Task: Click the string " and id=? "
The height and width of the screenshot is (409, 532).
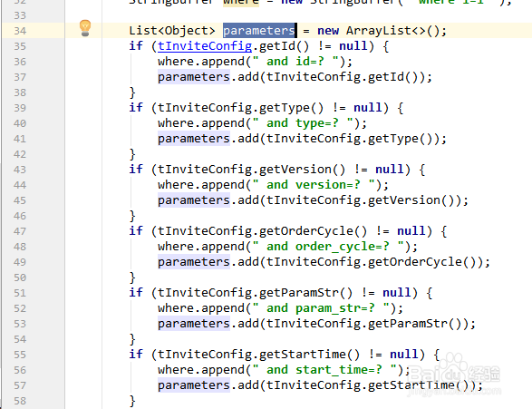Action: tap(295, 62)
